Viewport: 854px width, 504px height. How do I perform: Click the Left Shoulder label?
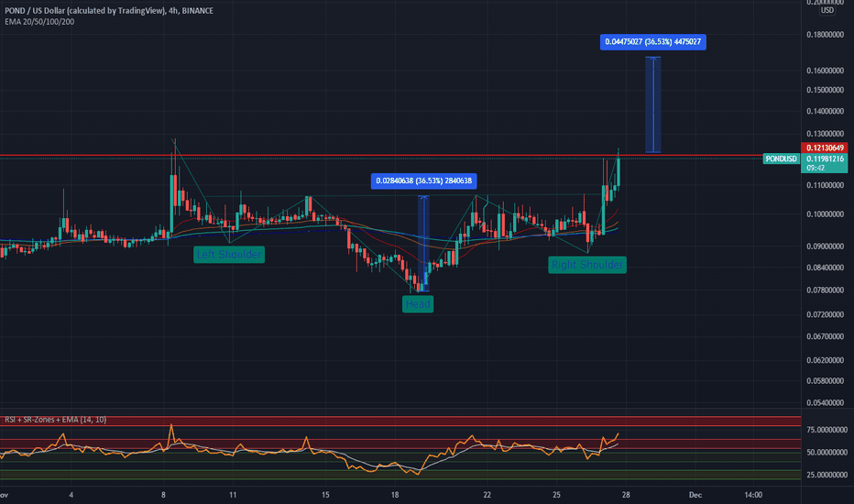point(229,255)
